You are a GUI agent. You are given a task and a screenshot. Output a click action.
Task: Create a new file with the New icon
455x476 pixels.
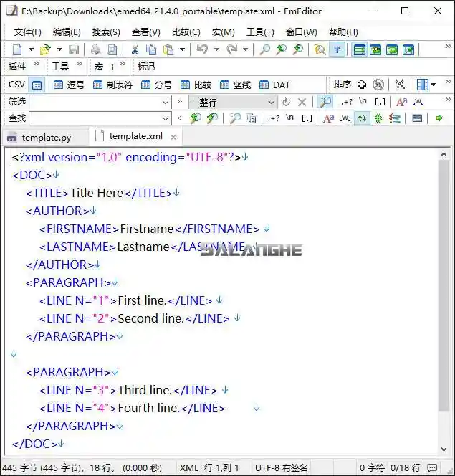click(17, 49)
